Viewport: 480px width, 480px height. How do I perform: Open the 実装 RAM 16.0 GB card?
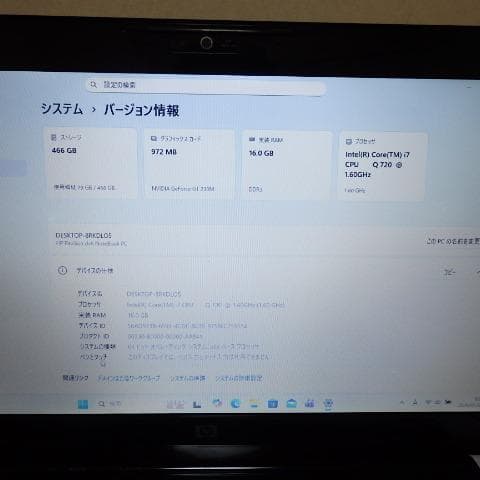pyautogui.click(x=287, y=166)
